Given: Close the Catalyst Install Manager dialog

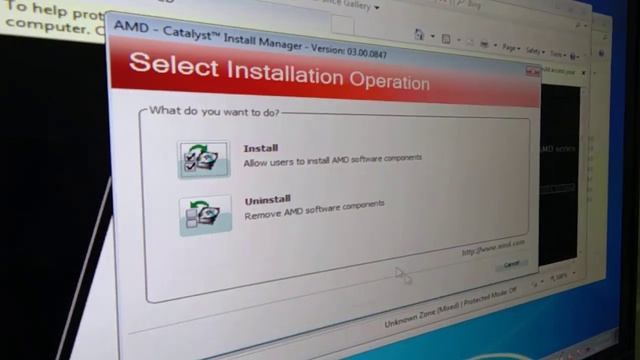Looking at the screenshot, I should 533,72.
